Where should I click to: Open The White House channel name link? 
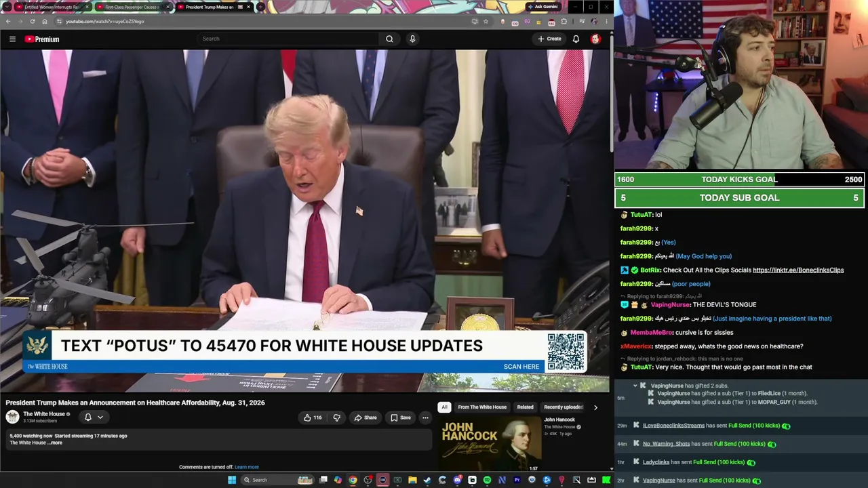(44, 414)
